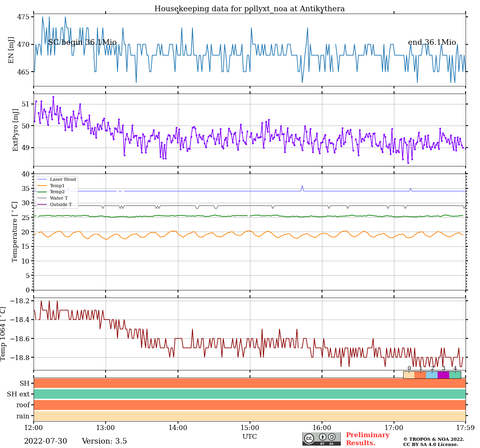Click the 'EN [mJ]' axis label

pos(11,50)
